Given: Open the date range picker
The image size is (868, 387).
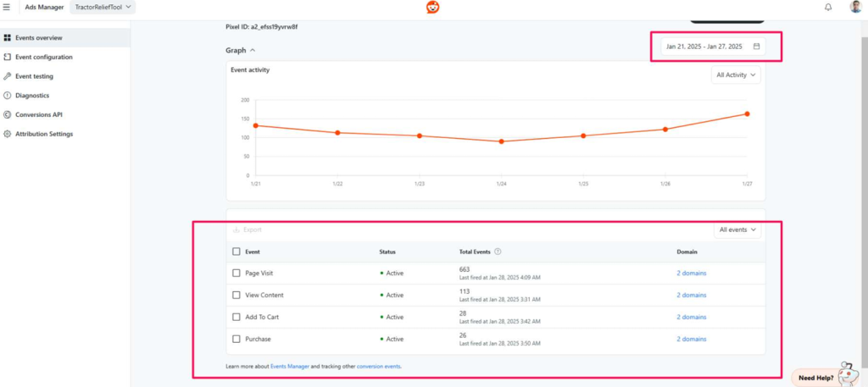Looking at the screenshot, I should (x=713, y=47).
